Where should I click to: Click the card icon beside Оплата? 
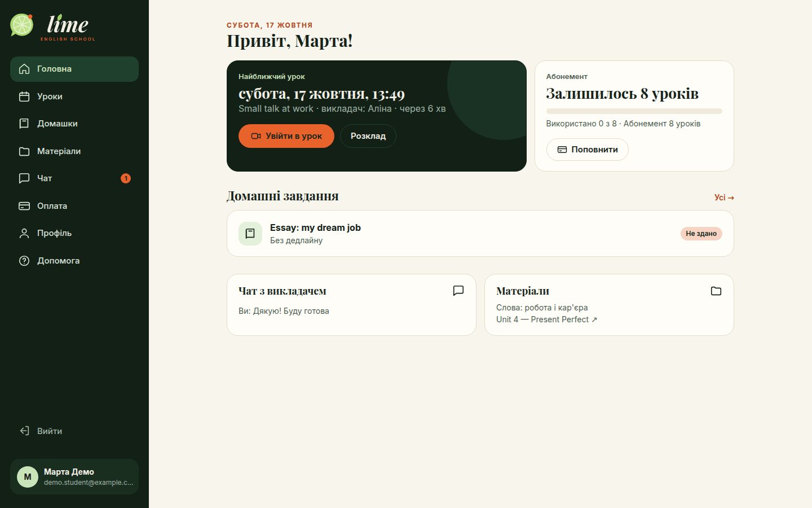[x=24, y=206]
